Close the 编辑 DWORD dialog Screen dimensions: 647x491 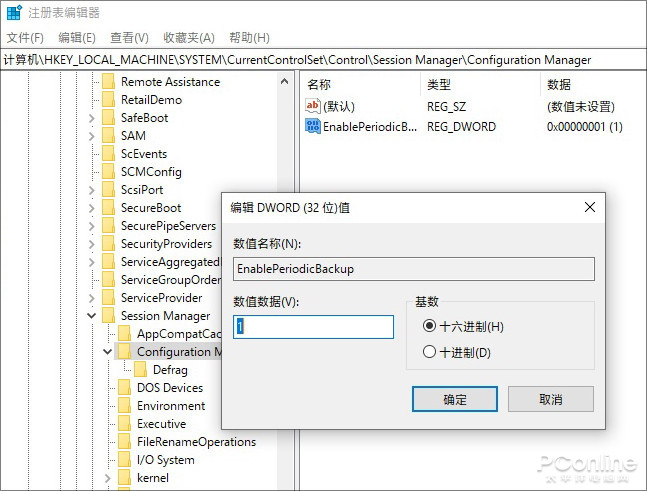(x=590, y=207)
